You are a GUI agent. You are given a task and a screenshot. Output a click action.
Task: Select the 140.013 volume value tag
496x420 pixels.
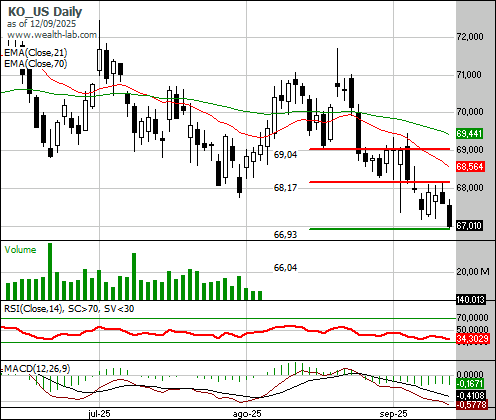(470, 300)
